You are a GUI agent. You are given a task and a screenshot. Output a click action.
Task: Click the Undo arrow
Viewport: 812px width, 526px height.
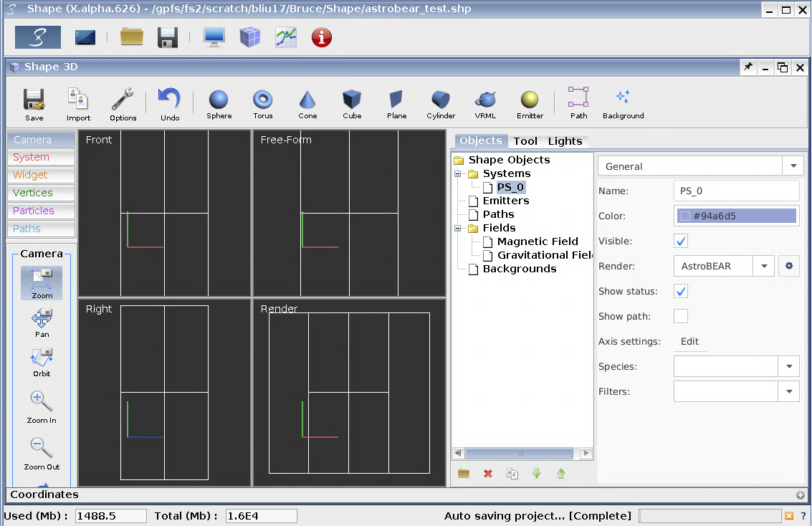[x=169, y=105]
